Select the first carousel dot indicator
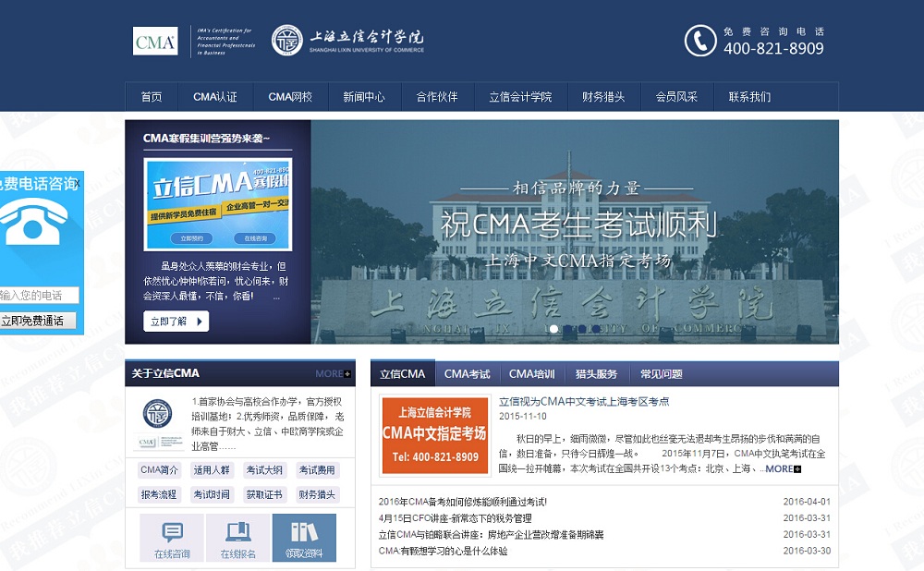The height and width of the screenshot is (571, 924). pyautogui.click(x=553, y=329)
